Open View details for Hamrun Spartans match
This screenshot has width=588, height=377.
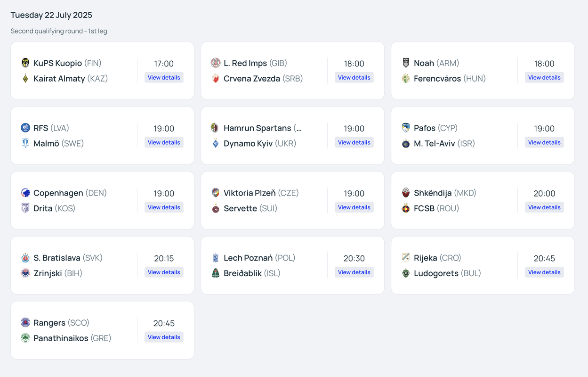(x=354, y=142)
